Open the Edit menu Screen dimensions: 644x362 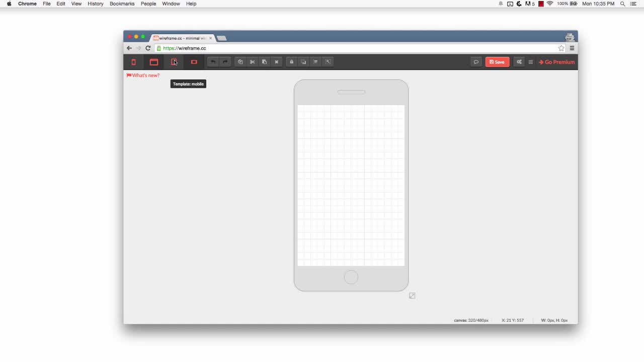[x=61, y=4]
